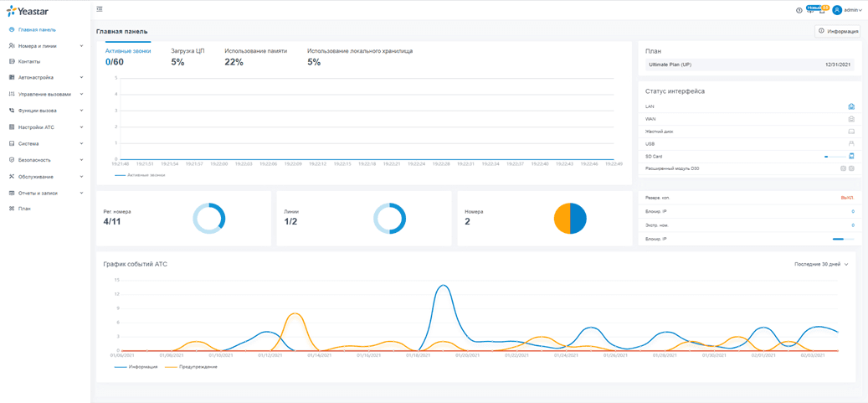Click the SD Card status icon
This screenshot has width=868, height=403.
click(851, 156)
